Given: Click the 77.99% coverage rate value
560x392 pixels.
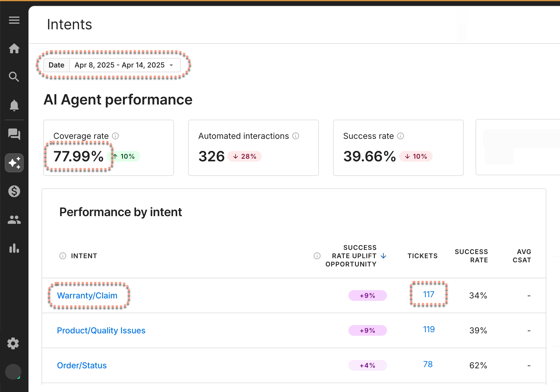Looking at the screenshot, I should coord(79,156).
